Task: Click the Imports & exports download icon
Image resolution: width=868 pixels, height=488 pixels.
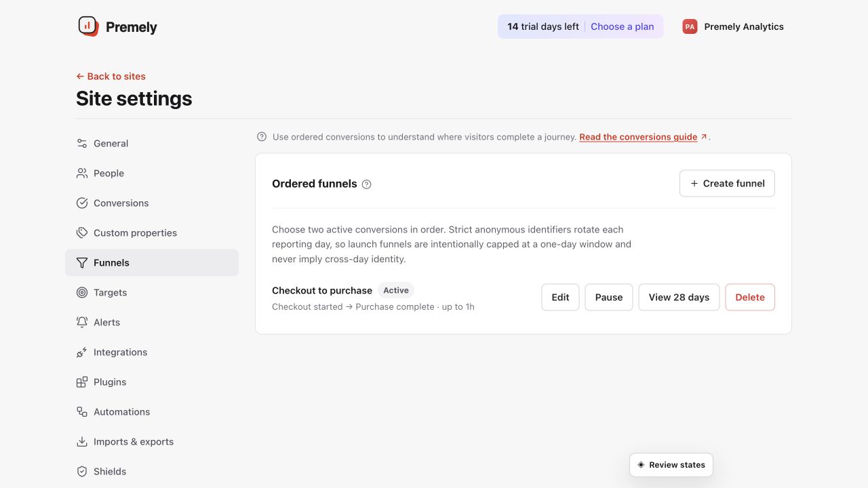Action: 82,442
